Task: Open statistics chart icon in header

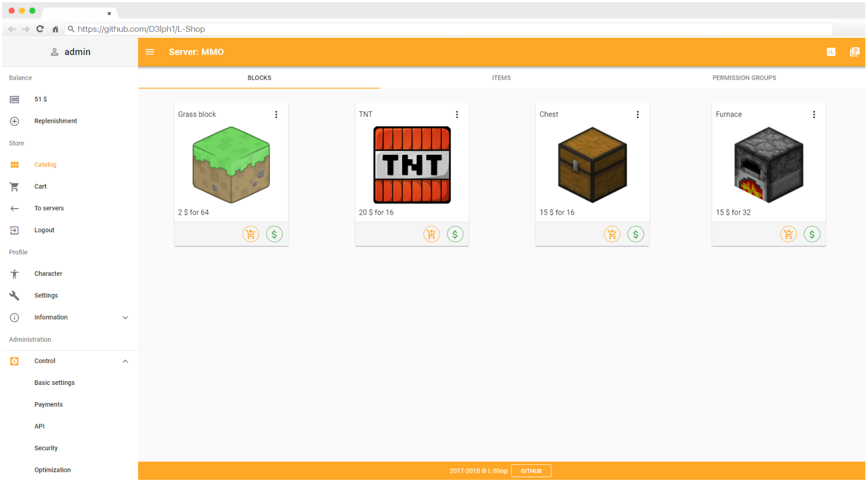Action: pyautogui.click(x=831, y=52)
